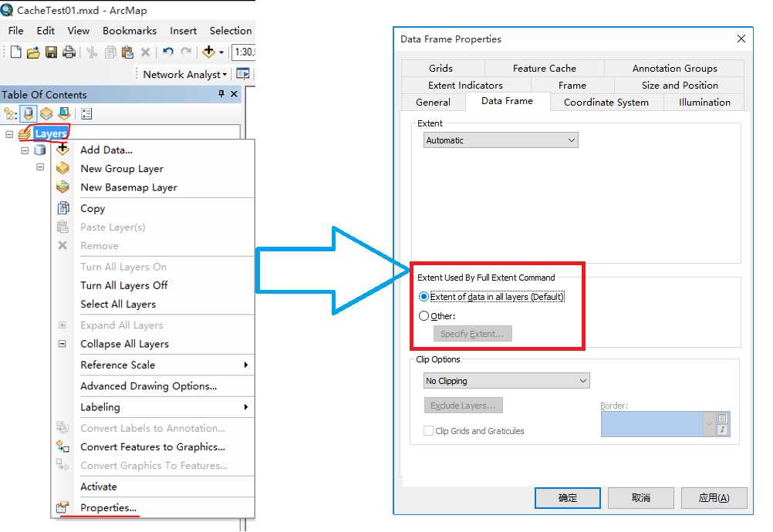Collapse the nested layer node
This screenshot has width=773, height=532.
pyautogui.click(x=40, y=167)
